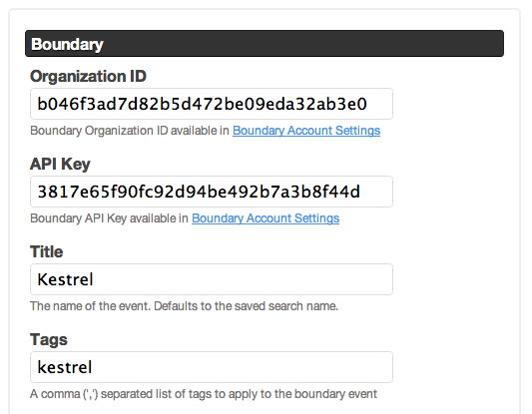This screenshot has height=414, width=532.
Task: Click the Boundary heading text
Action: tap(67, 44)
